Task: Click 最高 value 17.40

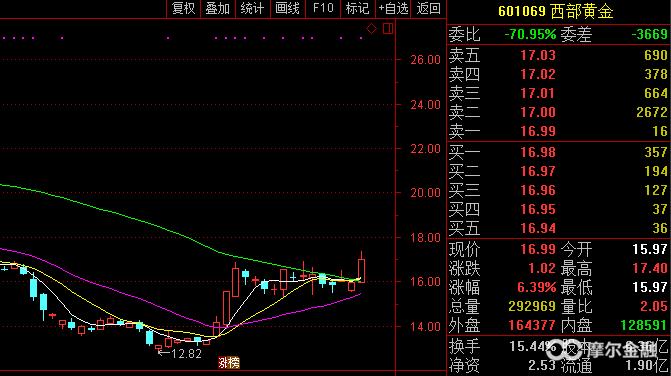Action: (x=650, y=268)
